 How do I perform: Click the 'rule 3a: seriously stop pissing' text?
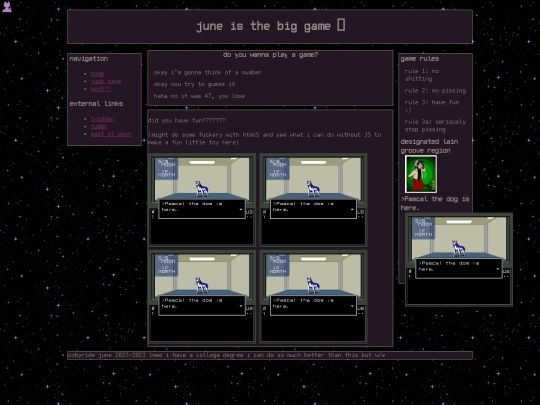(x=435, y=126)
